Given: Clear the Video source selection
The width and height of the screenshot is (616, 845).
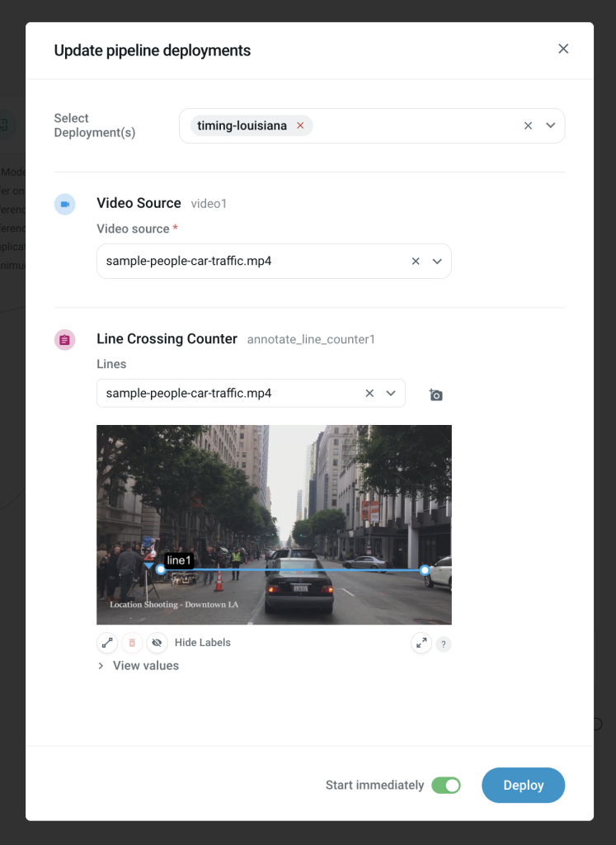Looking at the screenshot, I should [416, 262].
